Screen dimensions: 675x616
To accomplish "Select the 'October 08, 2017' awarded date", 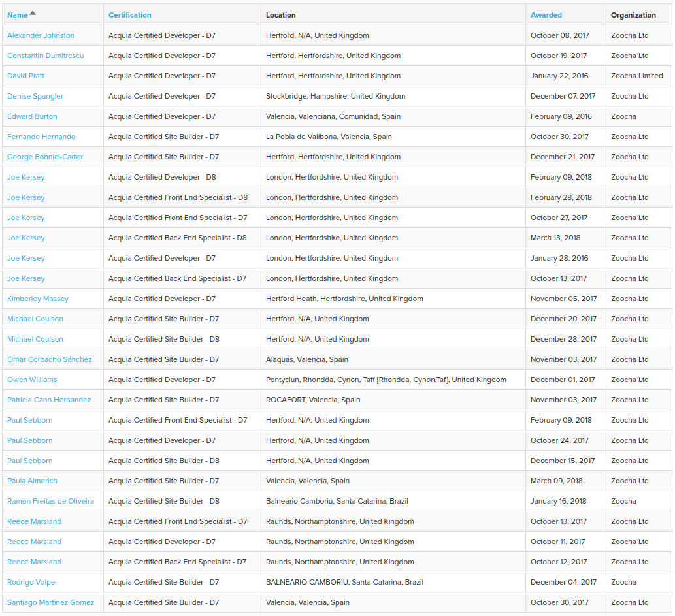I will 559,35.
